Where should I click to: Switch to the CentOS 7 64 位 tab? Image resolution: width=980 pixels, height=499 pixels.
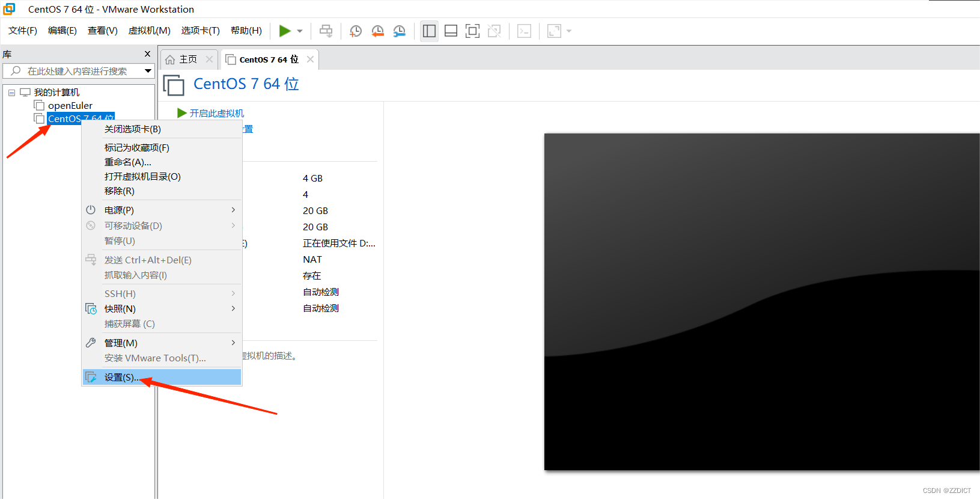269,60
